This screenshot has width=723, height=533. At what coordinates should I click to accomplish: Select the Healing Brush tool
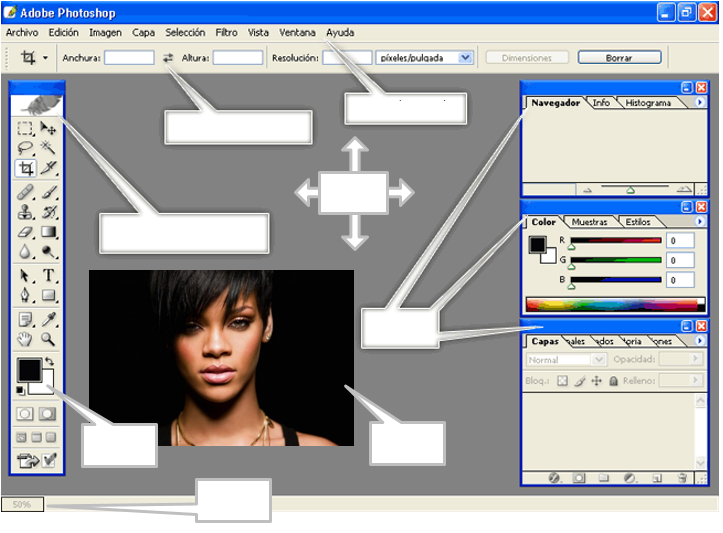(25, 192)
